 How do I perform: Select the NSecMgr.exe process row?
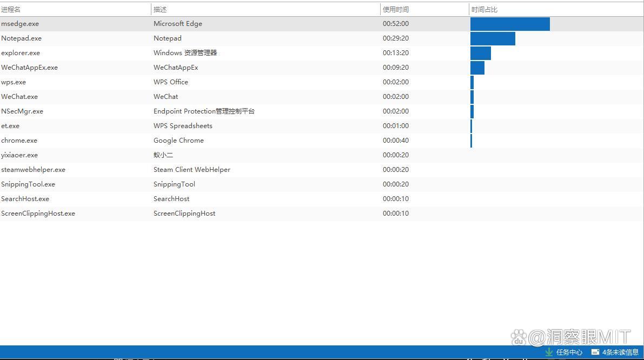point(22,111)
